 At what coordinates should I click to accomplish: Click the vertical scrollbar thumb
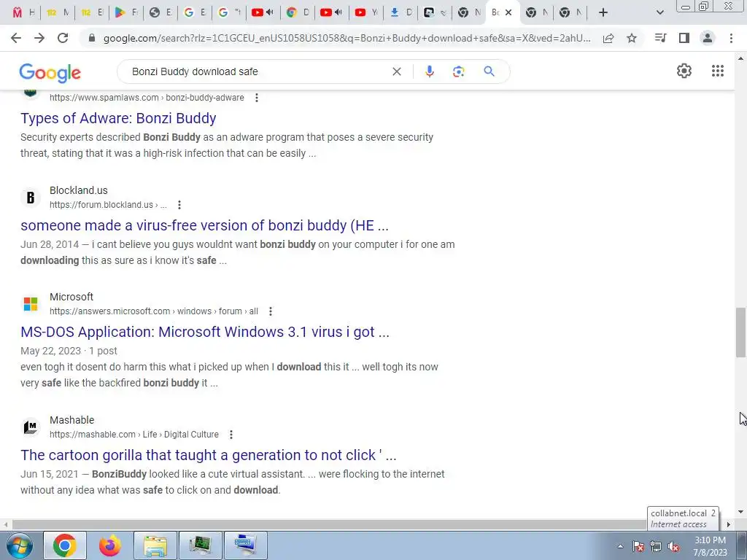(x=740, y=332)
